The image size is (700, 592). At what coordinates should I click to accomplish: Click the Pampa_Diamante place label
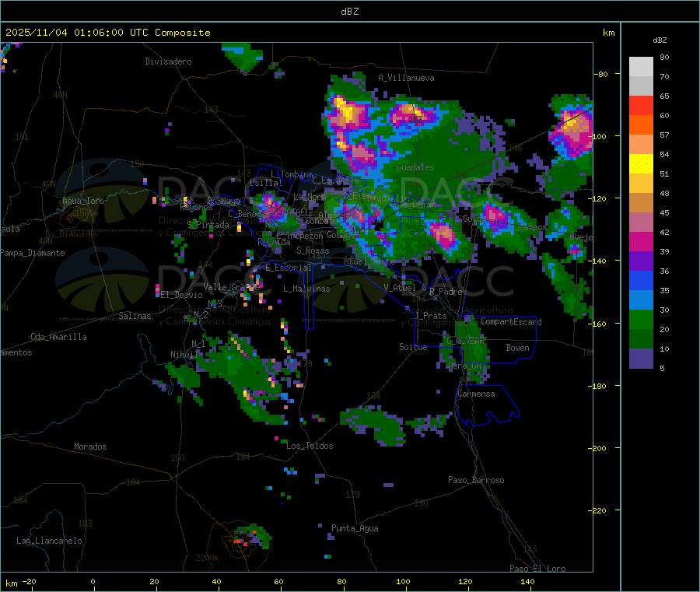(33, 253)
